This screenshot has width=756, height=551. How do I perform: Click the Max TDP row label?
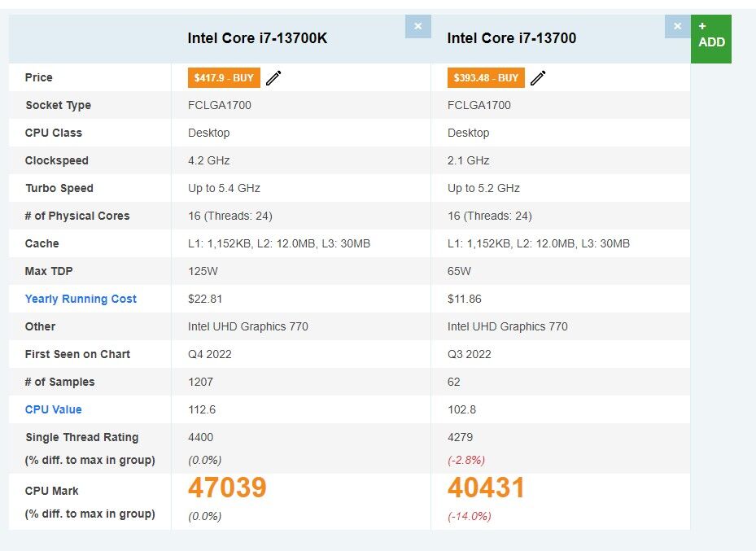(49, 271)
